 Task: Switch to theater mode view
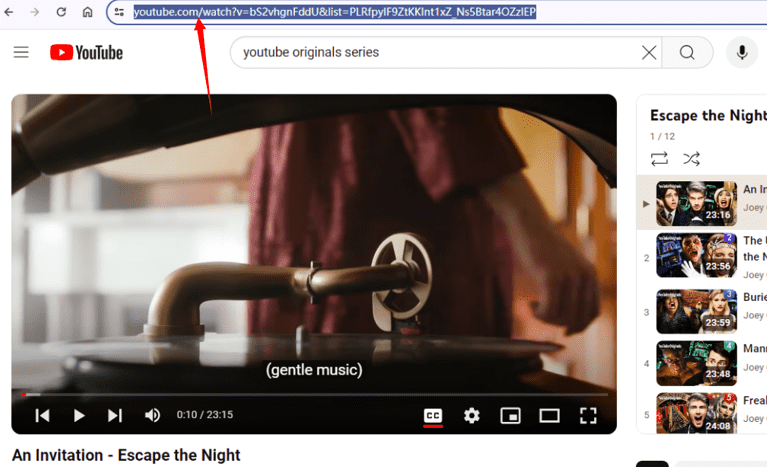pos(549,415)
